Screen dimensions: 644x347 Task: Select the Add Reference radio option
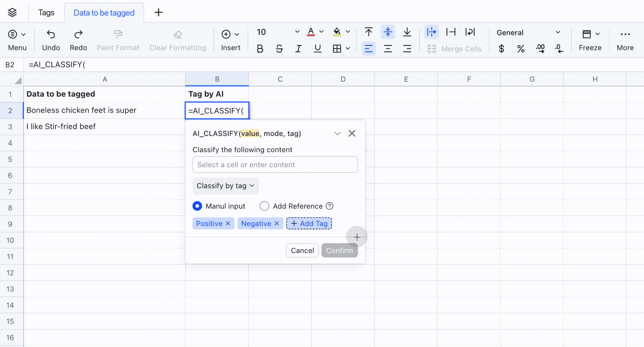pos(264,206)
